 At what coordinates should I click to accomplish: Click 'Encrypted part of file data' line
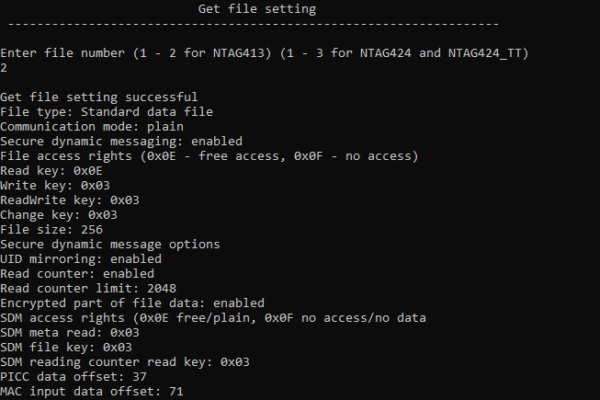[x=132, y=303]
